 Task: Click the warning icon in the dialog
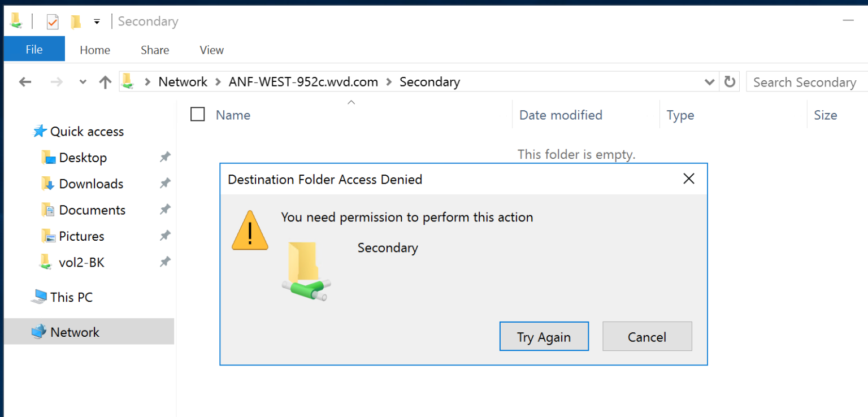[x=250, y=231]
